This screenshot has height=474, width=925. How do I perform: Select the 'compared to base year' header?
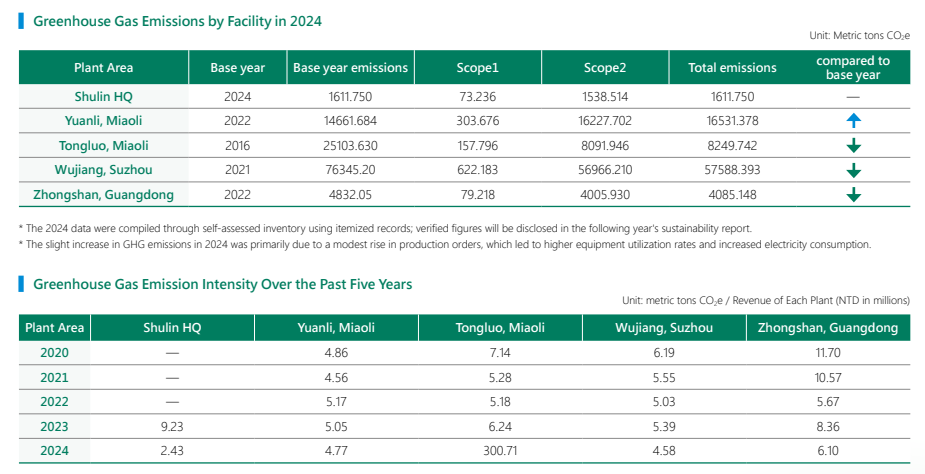853,68
